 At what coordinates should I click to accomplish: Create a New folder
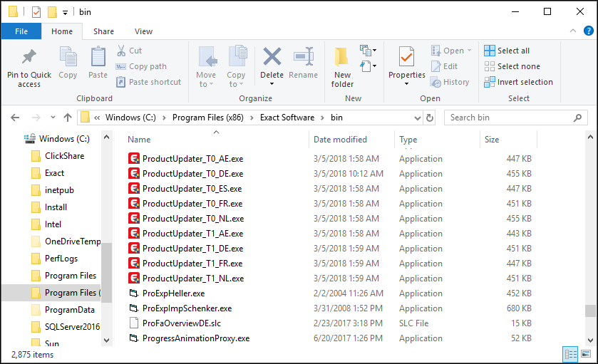point(342,68)
